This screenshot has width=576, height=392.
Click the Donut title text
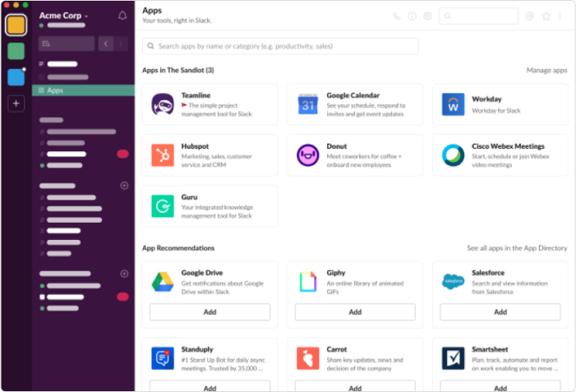pyautogui.click(x=337, y=146)
